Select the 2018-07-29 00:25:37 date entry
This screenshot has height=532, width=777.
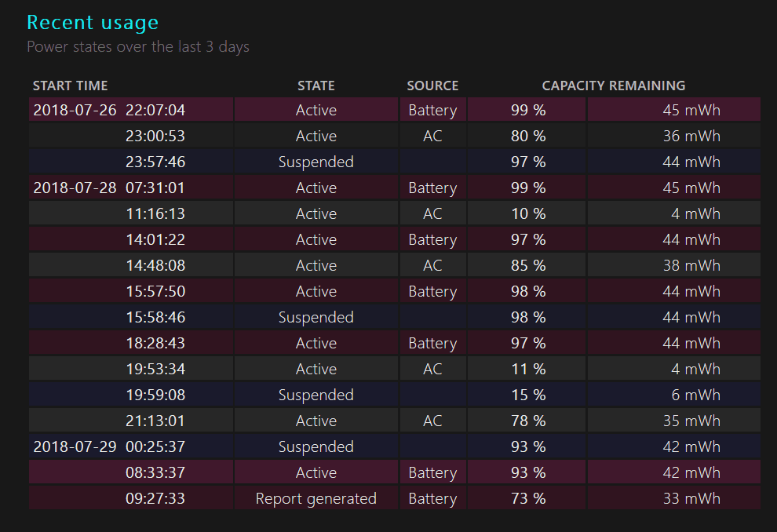(109, 446)
